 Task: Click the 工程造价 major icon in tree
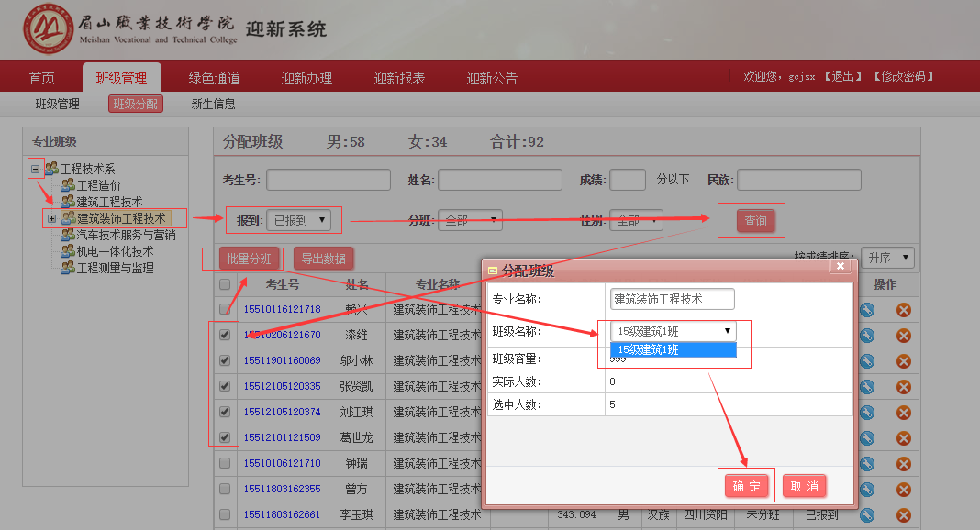coord(67,185)
